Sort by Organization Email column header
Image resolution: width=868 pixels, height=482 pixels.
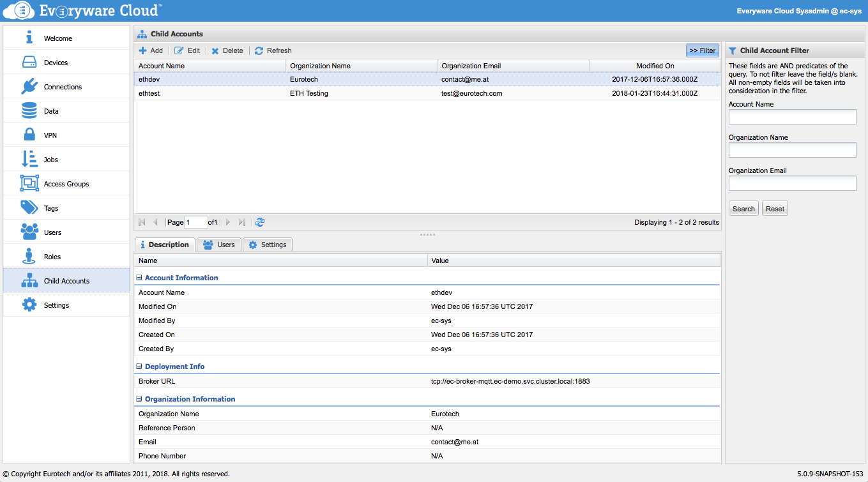pyautogui.click(x=513, y=66)
